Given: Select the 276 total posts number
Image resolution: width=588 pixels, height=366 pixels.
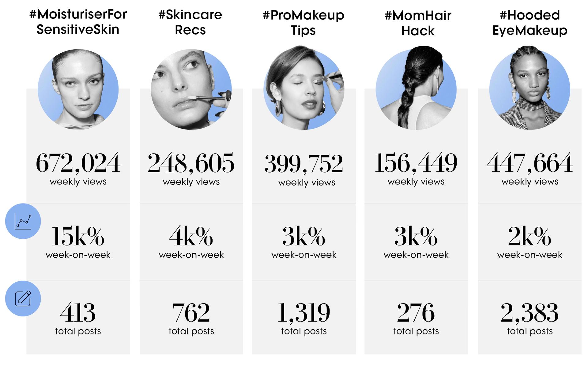Looking at the screenshot, I should coord(416,312).
